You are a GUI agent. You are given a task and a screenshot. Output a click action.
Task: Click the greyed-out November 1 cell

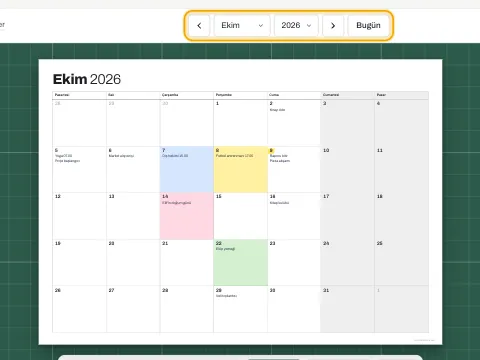coord(401,309)
